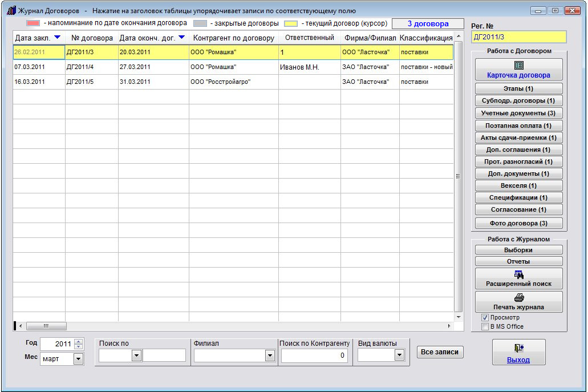This screenshot has height=392, width=588.
Task: Click the Поиск по Контрагенту input field
Action: point(315,355)
